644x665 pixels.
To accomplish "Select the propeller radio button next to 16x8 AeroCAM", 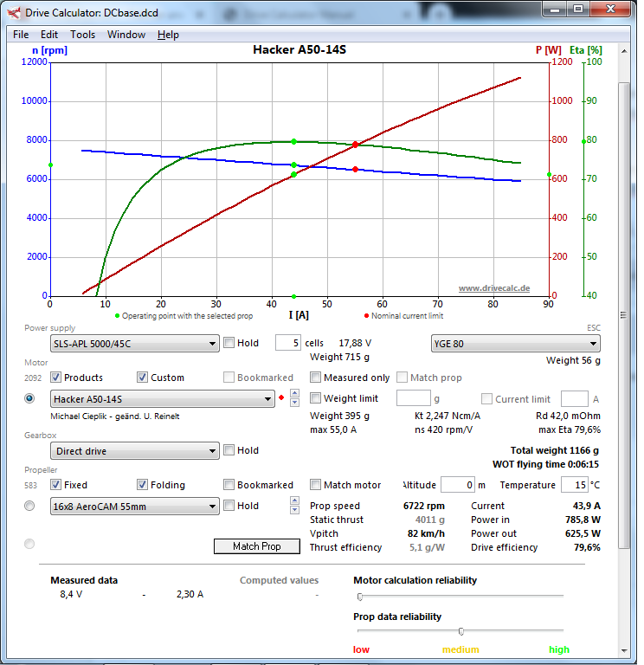I will [30, 506].
